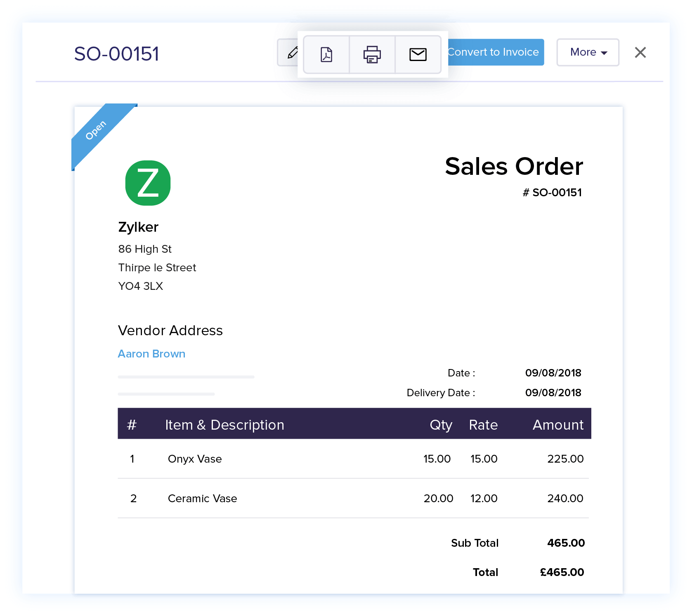Click the Qty column header
The height and width of the screenshot is (616, 692).
pos(441,425)
